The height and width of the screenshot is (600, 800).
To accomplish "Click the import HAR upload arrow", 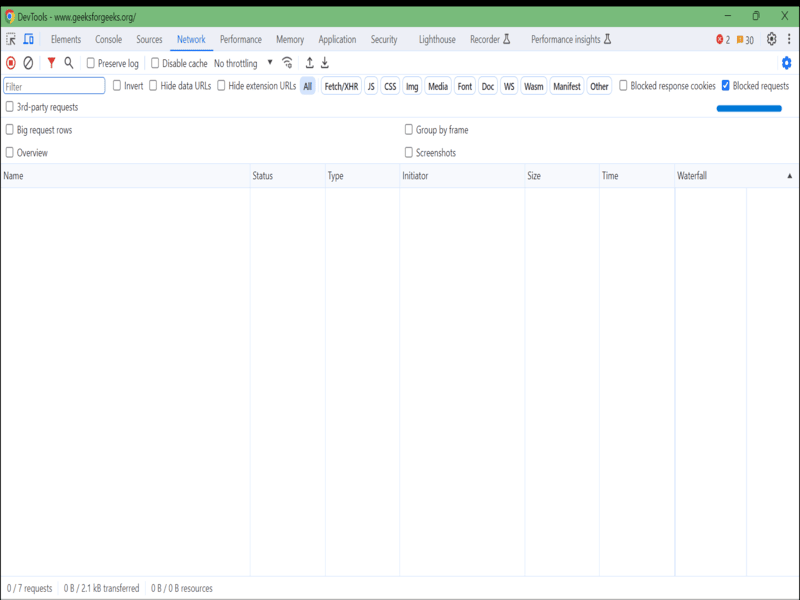I will pos(309,63).
